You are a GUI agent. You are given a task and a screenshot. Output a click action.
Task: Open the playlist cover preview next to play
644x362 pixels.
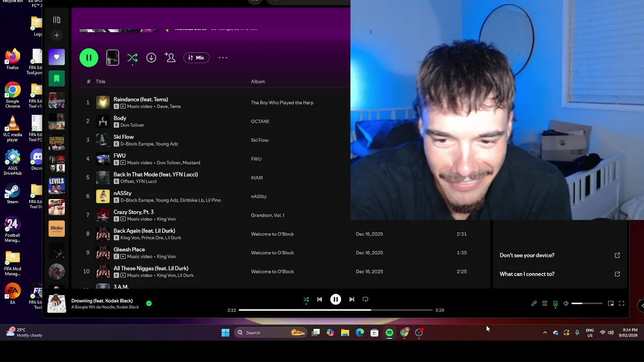coord(113,58)
